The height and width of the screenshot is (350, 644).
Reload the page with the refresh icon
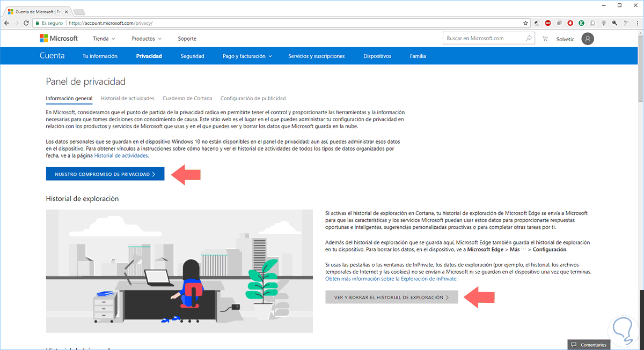coord(26,23)
